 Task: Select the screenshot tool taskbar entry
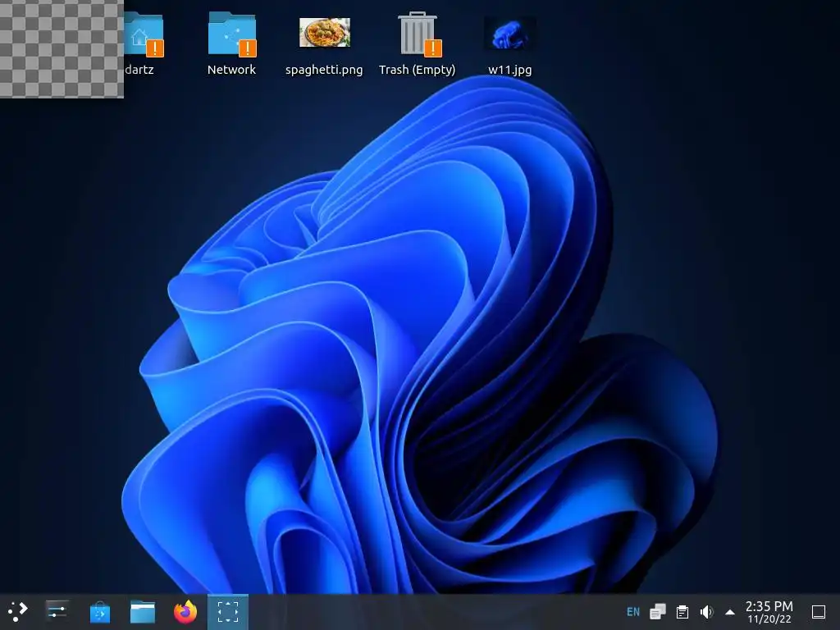[x=228, y=611]
